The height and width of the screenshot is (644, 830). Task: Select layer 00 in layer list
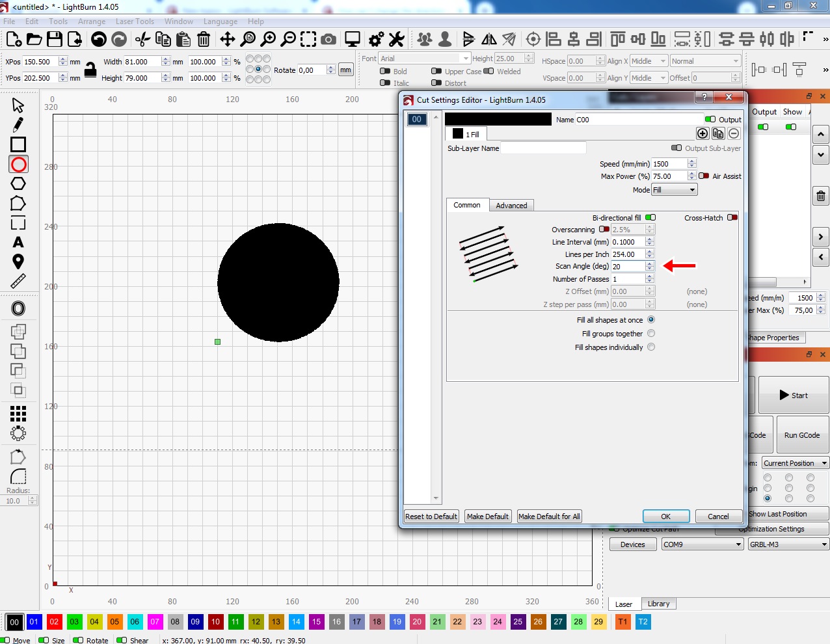click(417, 120)
